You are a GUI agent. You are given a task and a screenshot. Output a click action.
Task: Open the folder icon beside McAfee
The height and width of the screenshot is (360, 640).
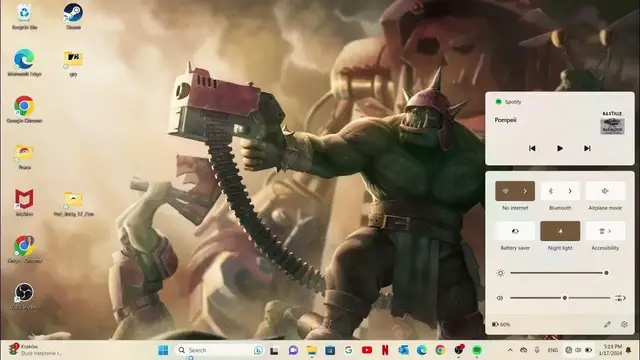coord(73,203)
